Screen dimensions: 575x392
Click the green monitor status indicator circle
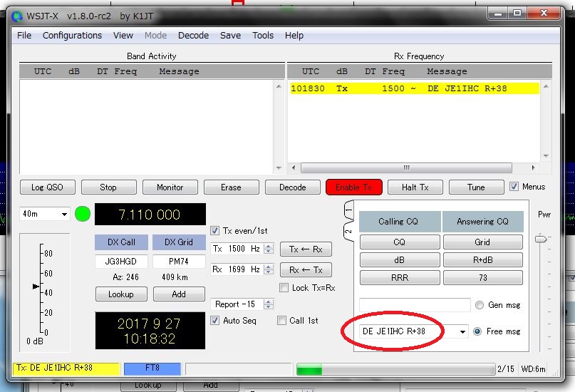[83, 214]
